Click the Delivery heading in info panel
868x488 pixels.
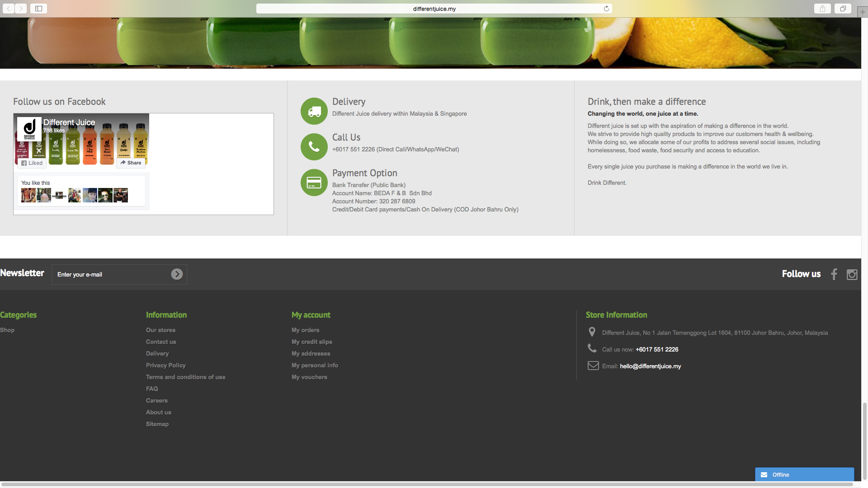349,102
